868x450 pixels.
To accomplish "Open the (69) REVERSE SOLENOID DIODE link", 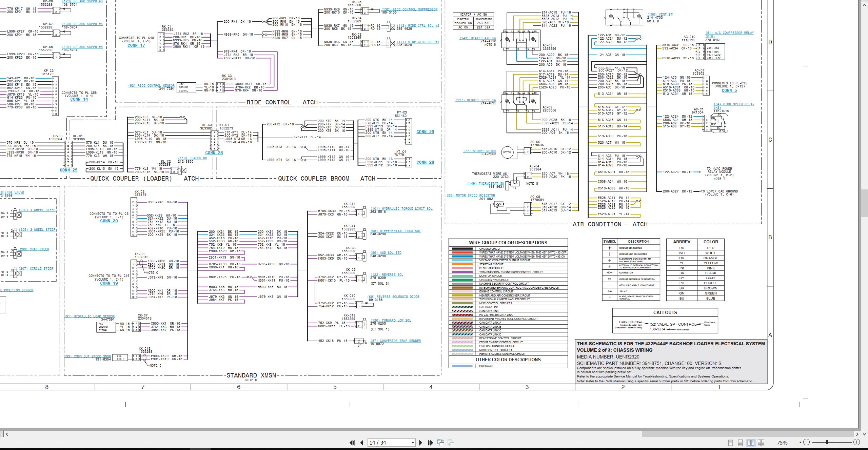I will coord(393,297).
